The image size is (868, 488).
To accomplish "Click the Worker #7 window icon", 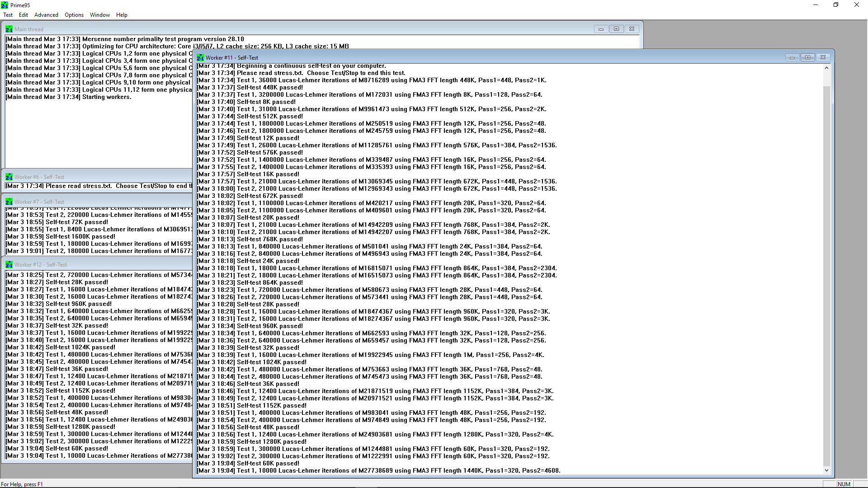I will pos(9,202).
